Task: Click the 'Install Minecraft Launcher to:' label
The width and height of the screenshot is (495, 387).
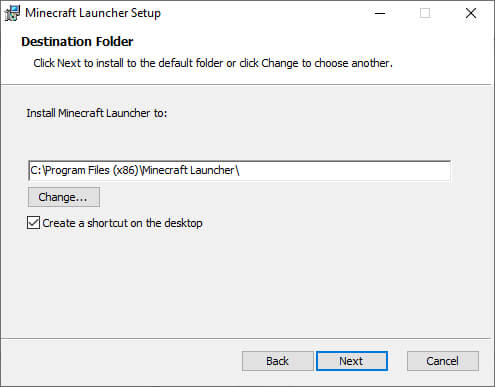Action: (97, 113)
